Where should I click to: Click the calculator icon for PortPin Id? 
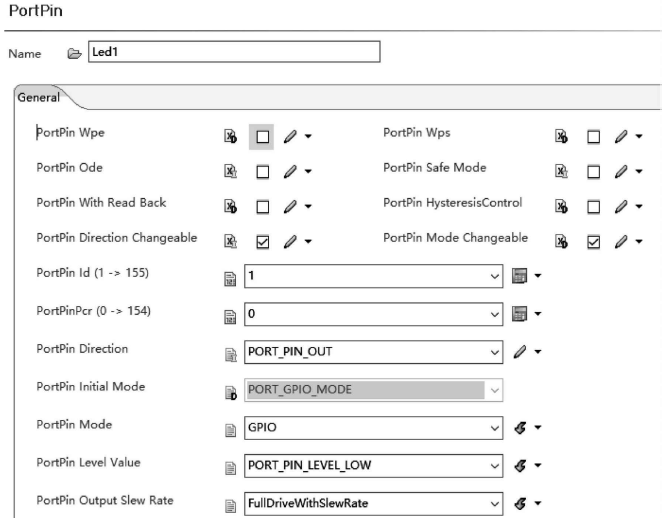coord(519,276)
